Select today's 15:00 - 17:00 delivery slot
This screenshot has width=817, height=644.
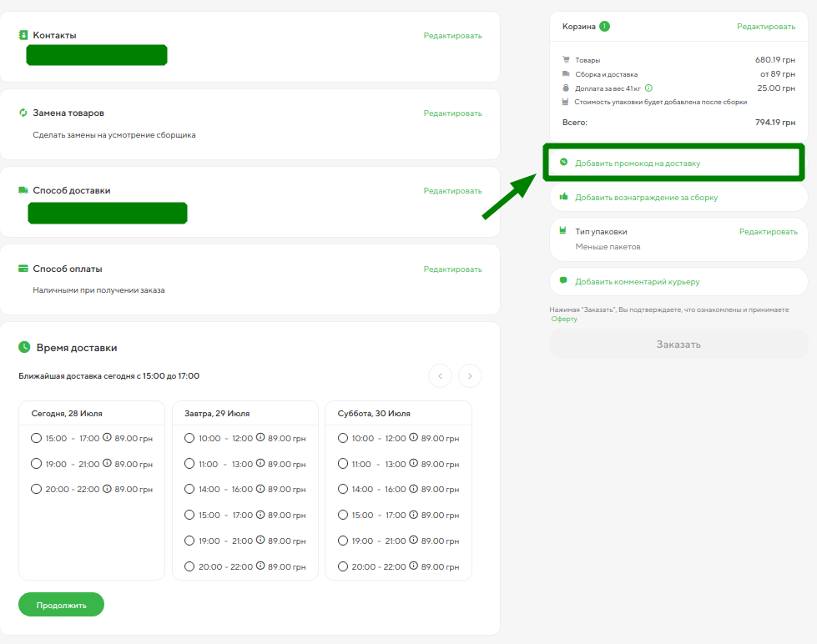(x=36, y=438)
